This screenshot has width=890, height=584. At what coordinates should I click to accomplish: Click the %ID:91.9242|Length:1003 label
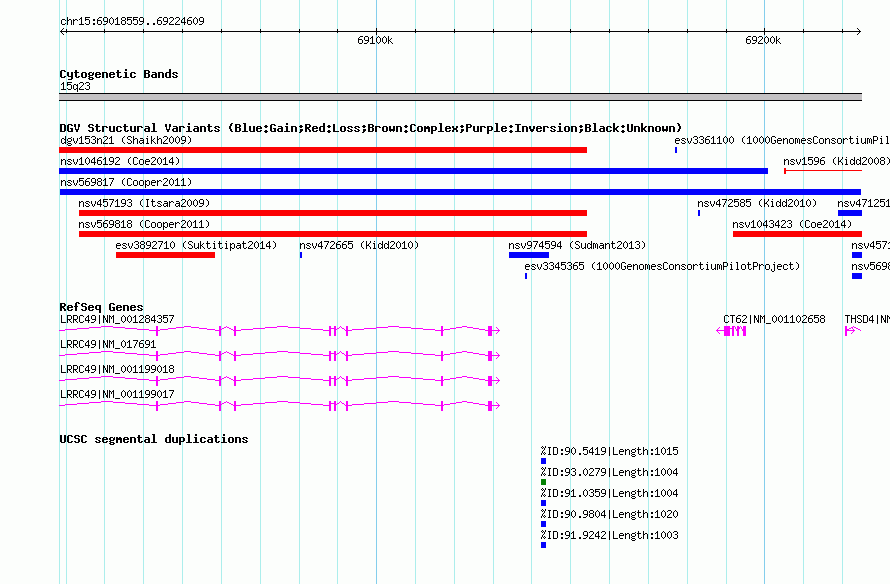click(610, 535)
